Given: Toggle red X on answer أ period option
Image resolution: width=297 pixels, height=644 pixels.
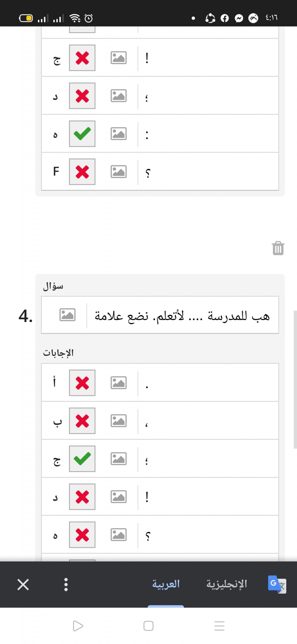Looking at the screenshot, I should click(82, 383).
